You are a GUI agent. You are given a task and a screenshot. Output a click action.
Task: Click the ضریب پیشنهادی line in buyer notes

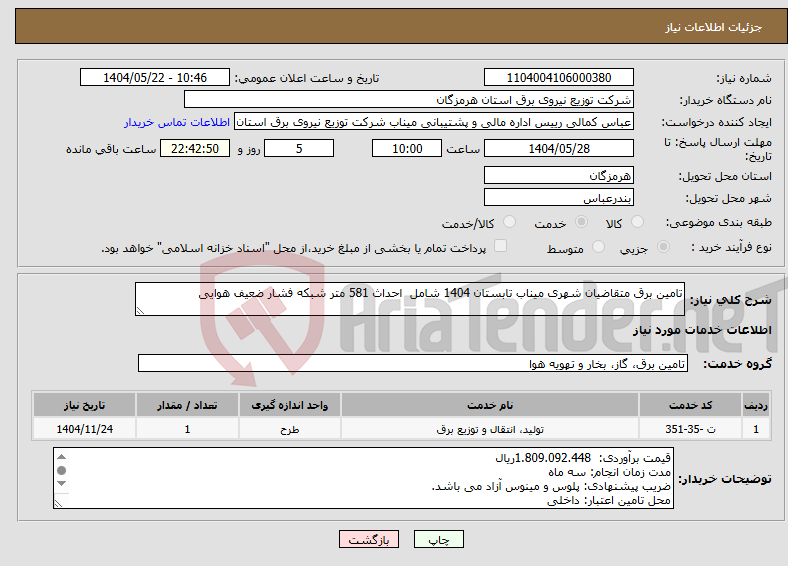tap(551, 487)
